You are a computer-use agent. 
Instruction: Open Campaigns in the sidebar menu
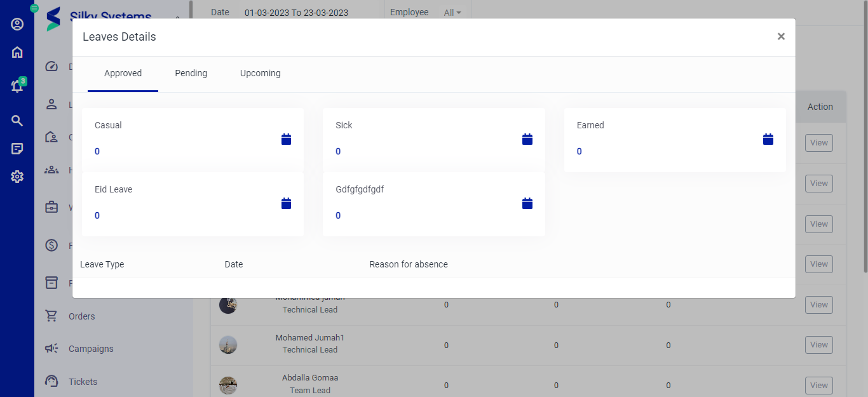pos(91,349)
